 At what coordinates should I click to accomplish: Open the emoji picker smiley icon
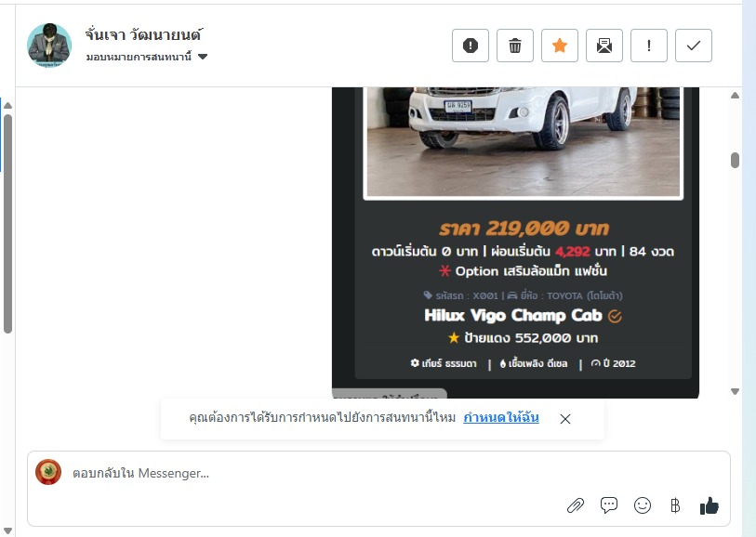click(643, 505)
